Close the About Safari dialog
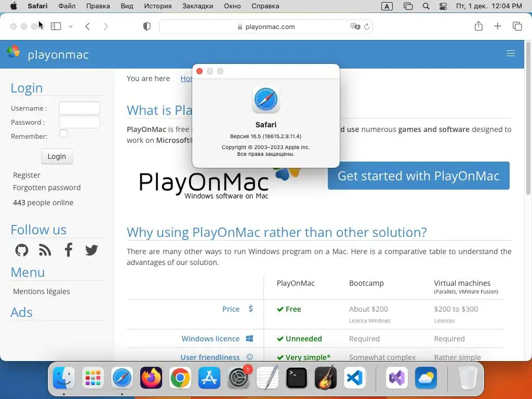 coord(199,71)
